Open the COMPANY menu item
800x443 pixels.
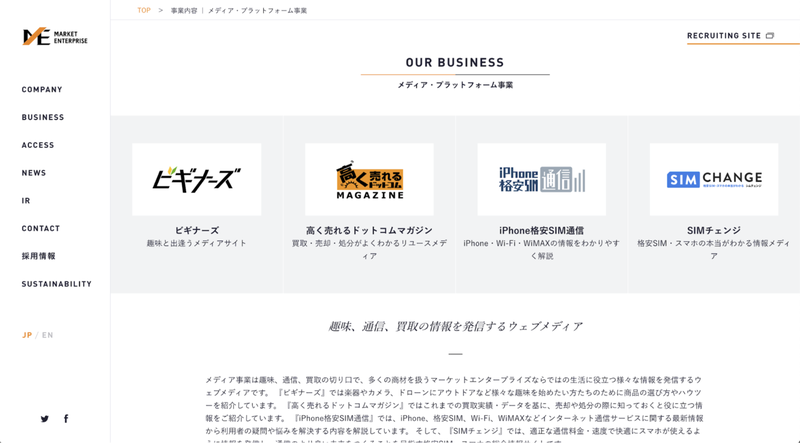42,90
